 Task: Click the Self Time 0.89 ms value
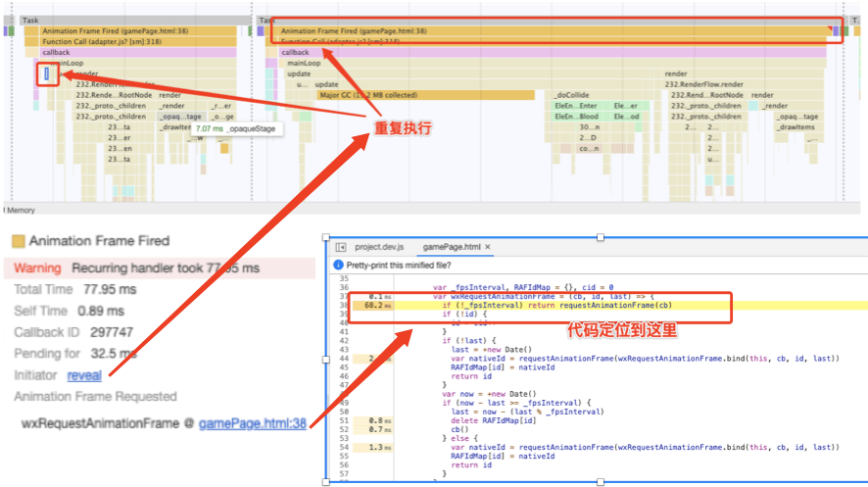pyautogui.click(x=101, y=311)
